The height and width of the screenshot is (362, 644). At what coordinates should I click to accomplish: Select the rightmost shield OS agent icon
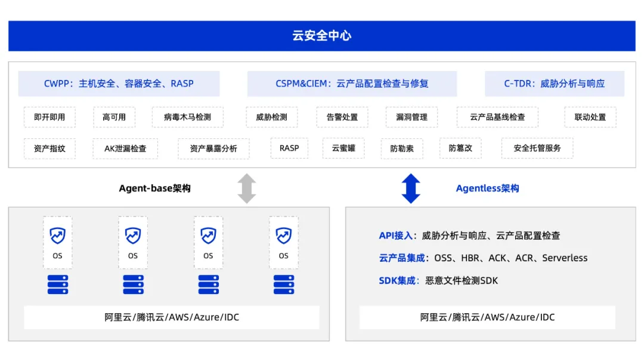[283, 236]
